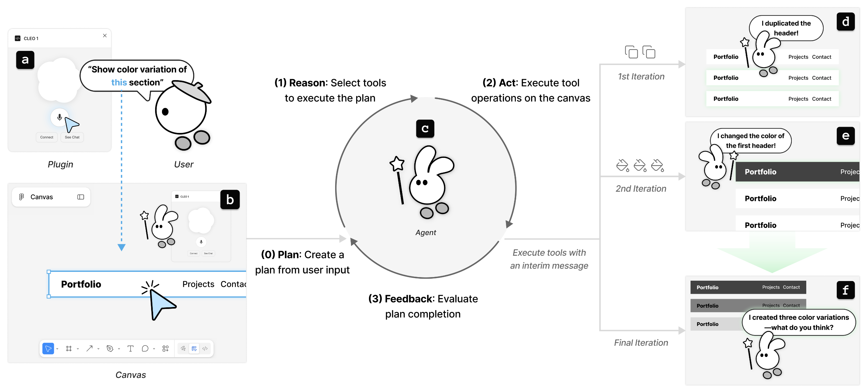Click the Projects link in the selected header
This screenshot has width=868, height=392.
[198, 284]
